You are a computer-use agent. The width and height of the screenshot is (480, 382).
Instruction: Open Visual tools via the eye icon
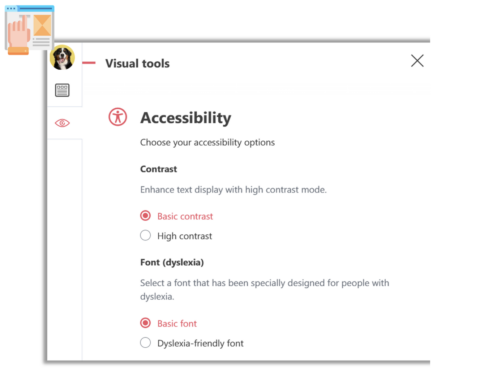(x=62, y=123)
